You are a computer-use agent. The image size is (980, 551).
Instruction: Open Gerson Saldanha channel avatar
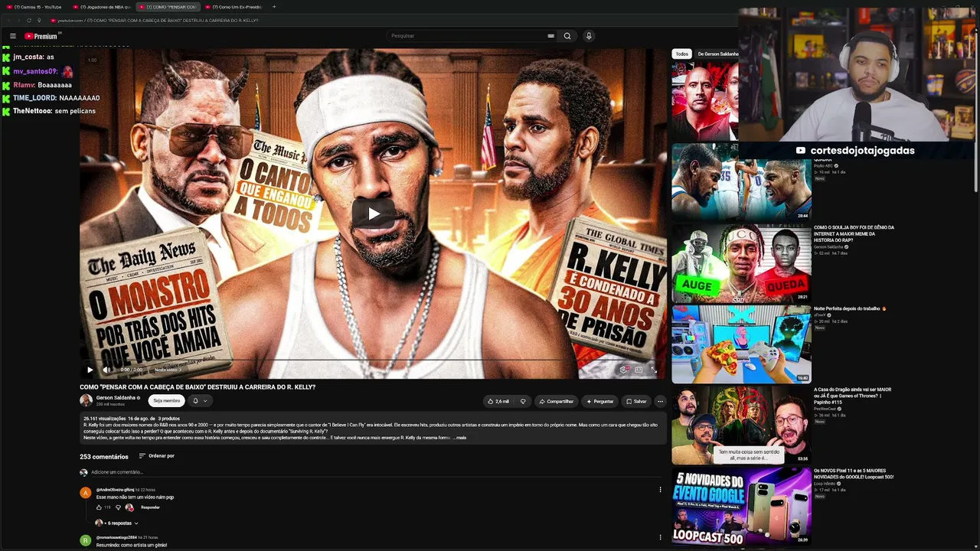point(86,400)
